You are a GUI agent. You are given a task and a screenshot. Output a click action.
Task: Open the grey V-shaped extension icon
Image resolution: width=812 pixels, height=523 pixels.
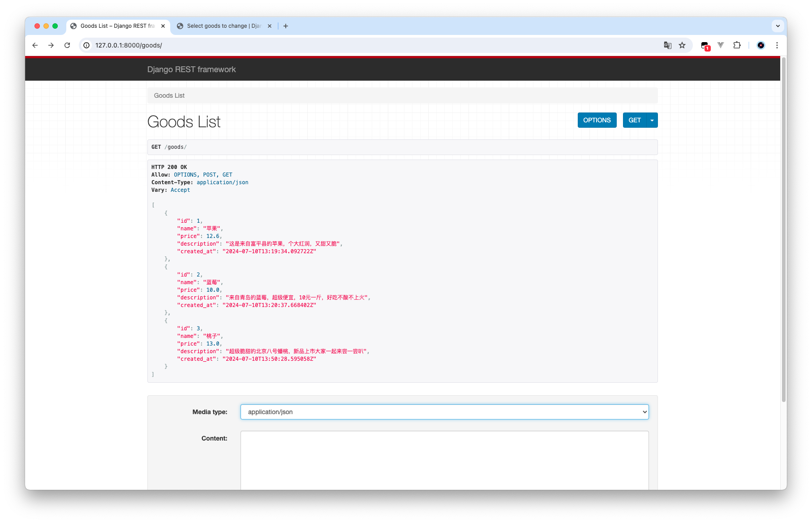coord(721,45)
